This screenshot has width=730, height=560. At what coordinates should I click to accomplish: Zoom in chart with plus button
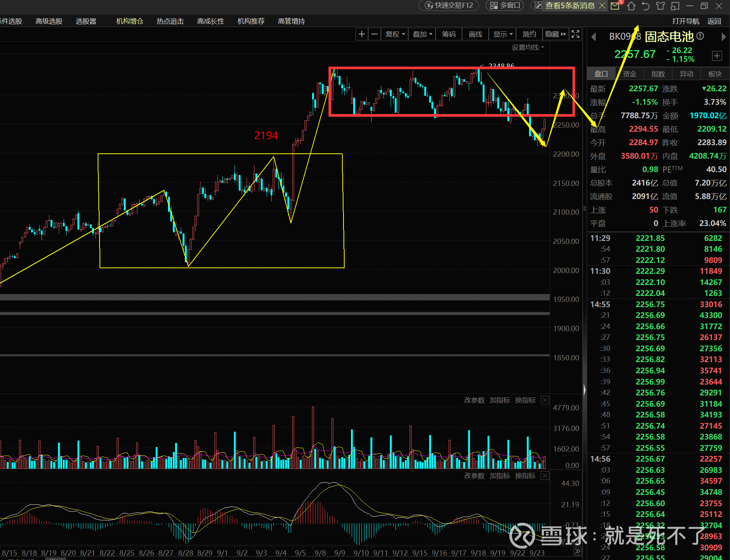pos(361,34)
